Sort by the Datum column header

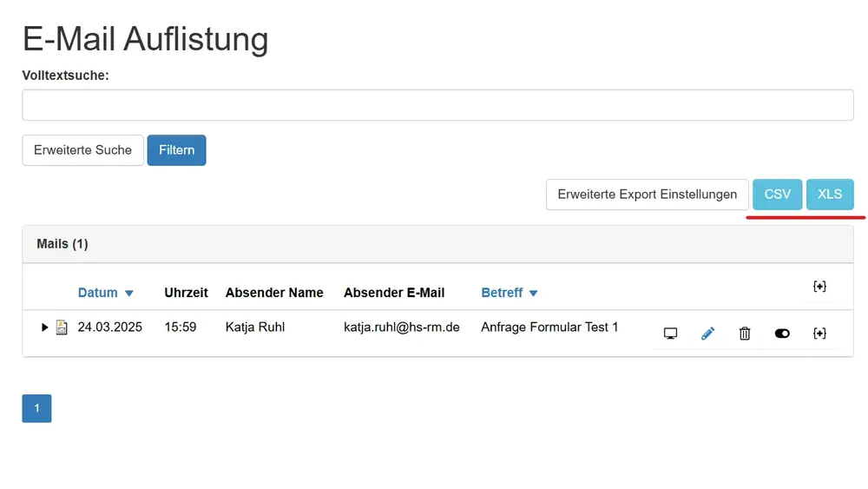pos(97,293)
